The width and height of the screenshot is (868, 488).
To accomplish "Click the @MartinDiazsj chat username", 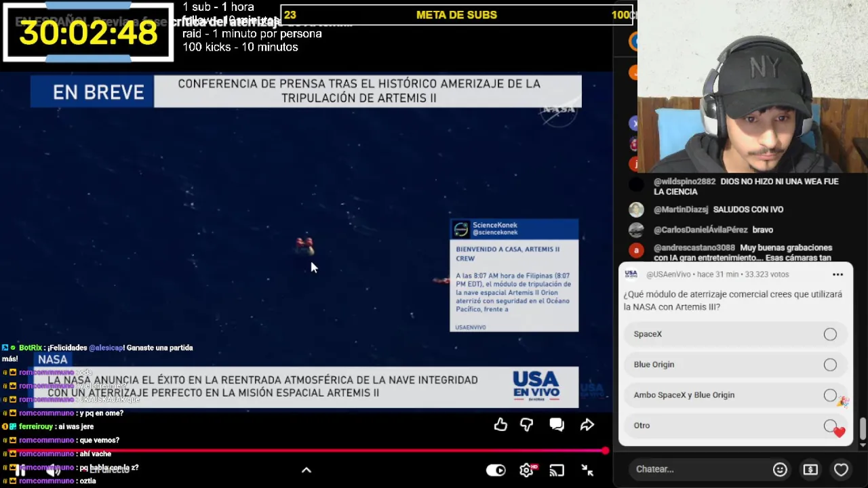I will coord(681,209).
